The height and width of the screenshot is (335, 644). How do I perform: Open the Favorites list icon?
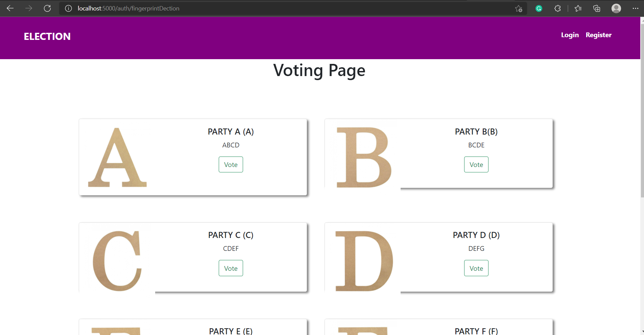click(578, 8)
